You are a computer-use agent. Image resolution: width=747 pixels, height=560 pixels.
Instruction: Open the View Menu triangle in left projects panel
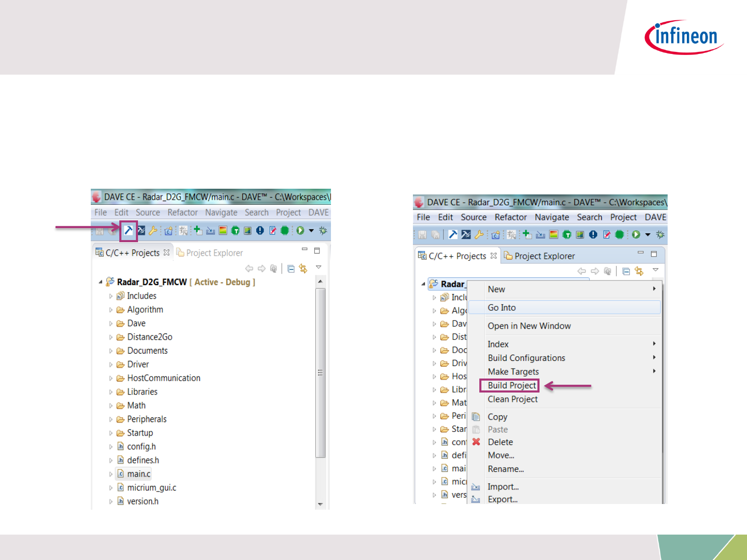coord(319,267)
